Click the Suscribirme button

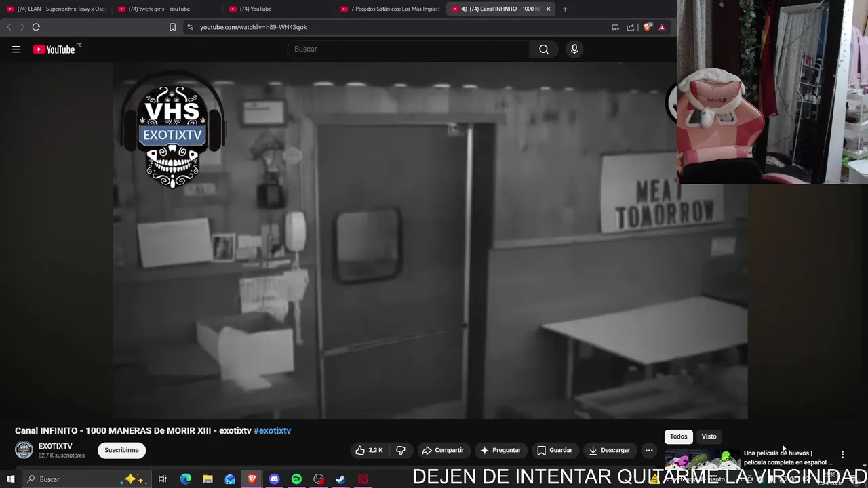click(x=121, y=450)
